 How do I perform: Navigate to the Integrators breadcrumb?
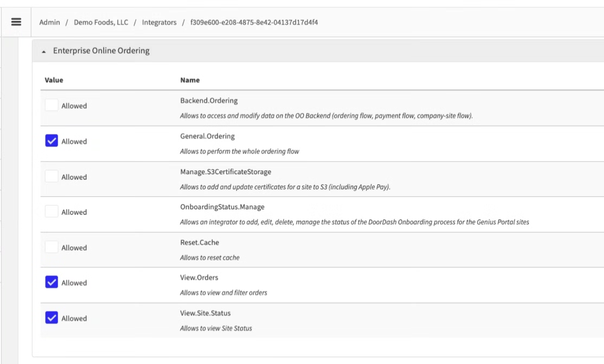(159, 22)
